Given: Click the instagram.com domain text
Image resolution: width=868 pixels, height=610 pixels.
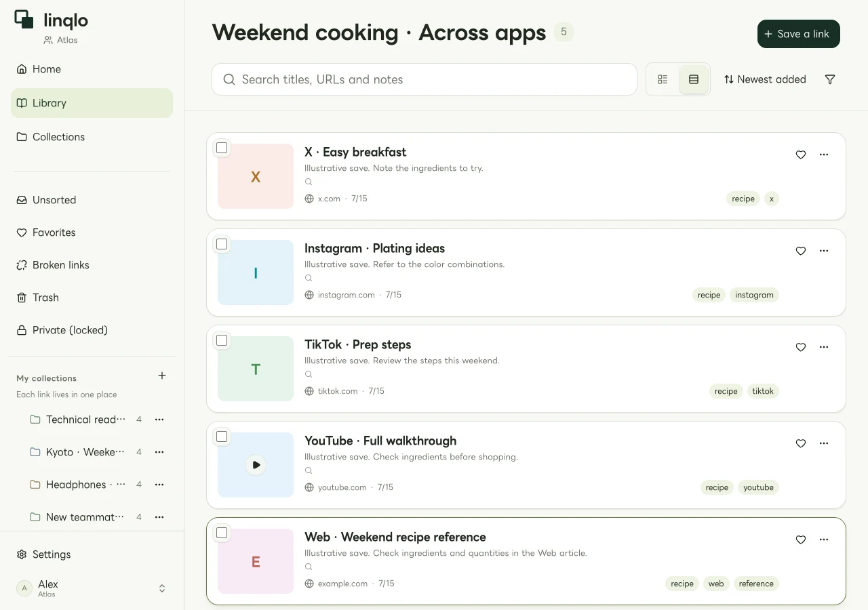Looking at the screenshot, I should click(346, 295).
